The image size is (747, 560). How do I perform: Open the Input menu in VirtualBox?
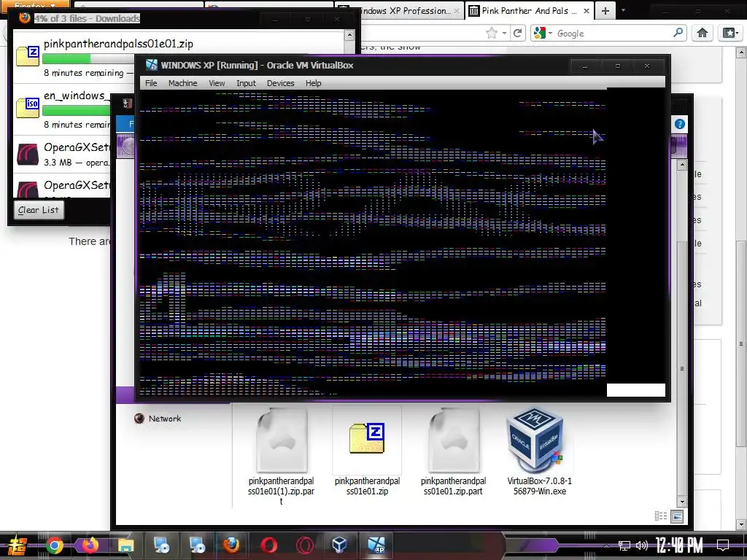pyautogui.click(x=246, y=83)
